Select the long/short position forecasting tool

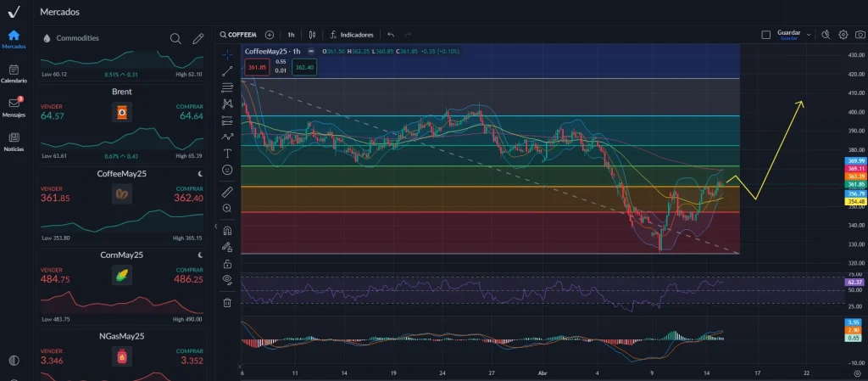point(227,120)
